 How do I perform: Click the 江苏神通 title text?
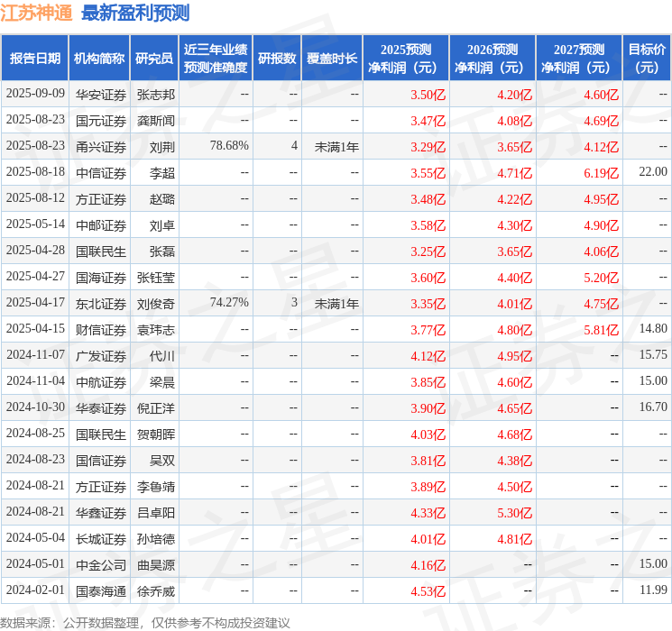coord(36,13)
